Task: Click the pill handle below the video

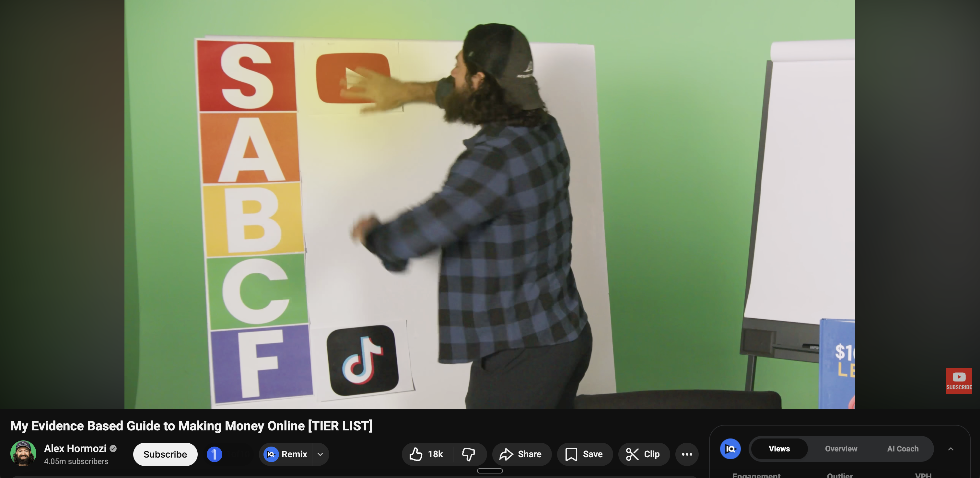Action: coord(490,471)
